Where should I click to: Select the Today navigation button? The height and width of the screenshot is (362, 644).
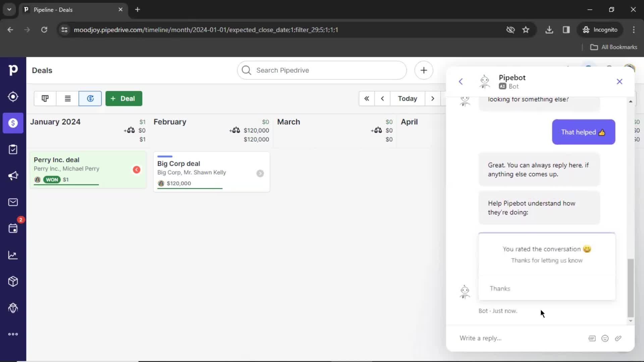pos(408,98)
